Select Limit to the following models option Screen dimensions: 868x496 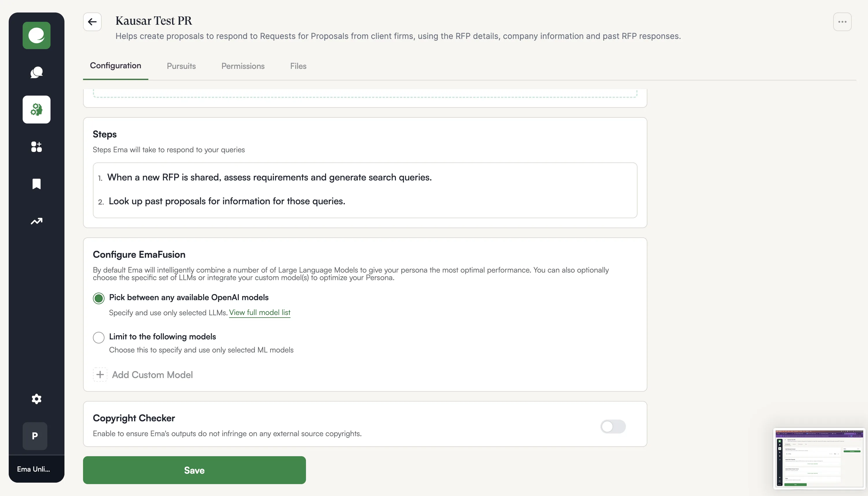coord(98,338)
